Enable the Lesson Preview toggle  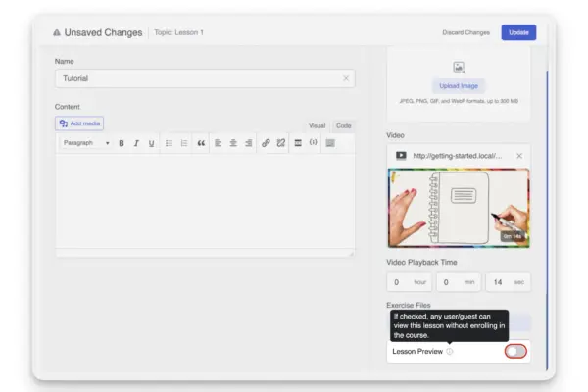[514, 351]
